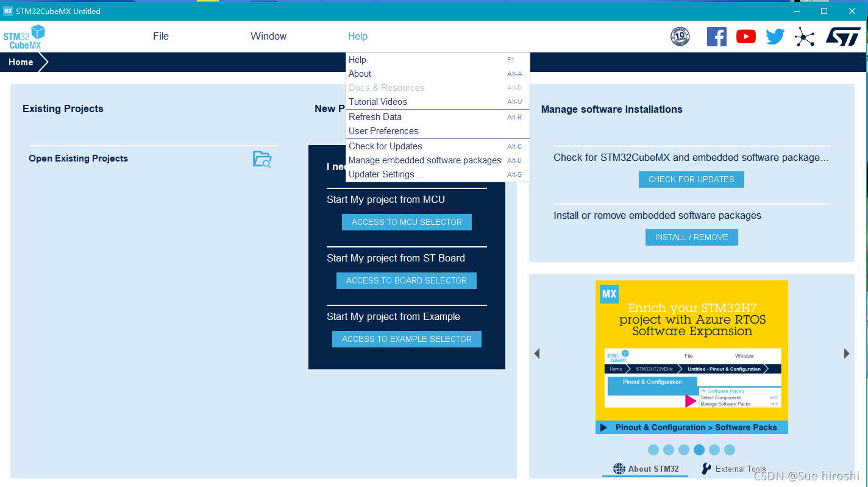Select second banner carousel dot
This screenshot has width=868, height=487.
tap(669, 450)
